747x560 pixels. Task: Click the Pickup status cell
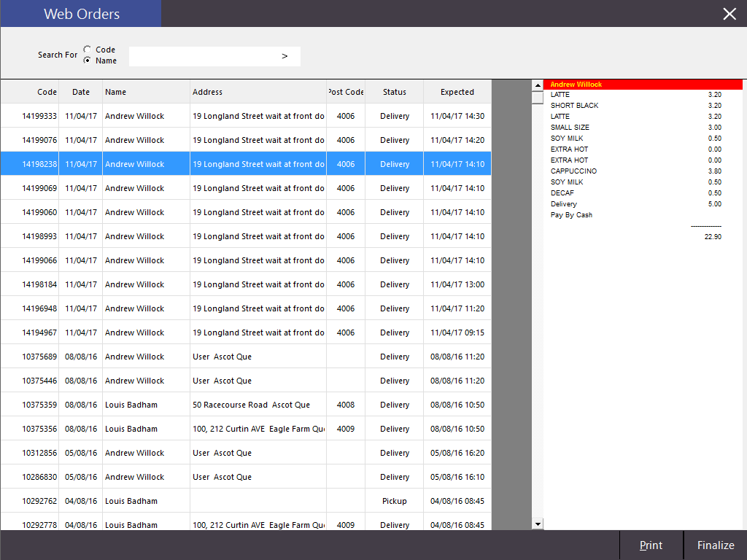click(x=395, y=500)
